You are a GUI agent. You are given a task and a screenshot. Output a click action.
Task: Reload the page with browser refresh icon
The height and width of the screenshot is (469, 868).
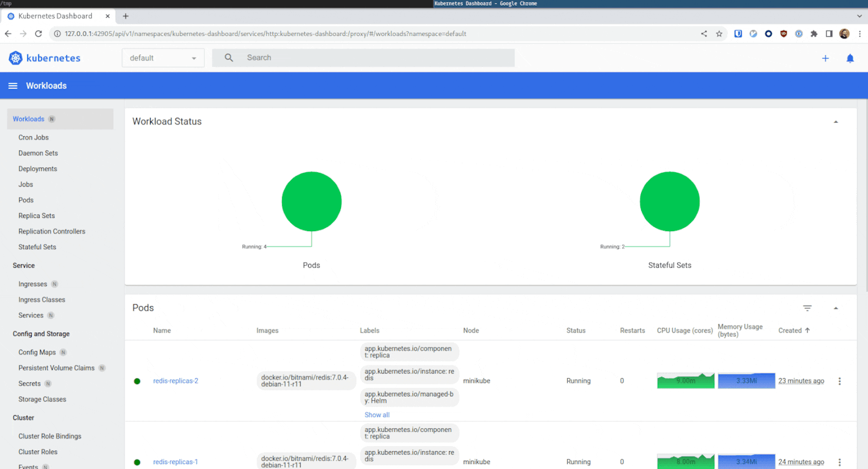coord(38,33)
